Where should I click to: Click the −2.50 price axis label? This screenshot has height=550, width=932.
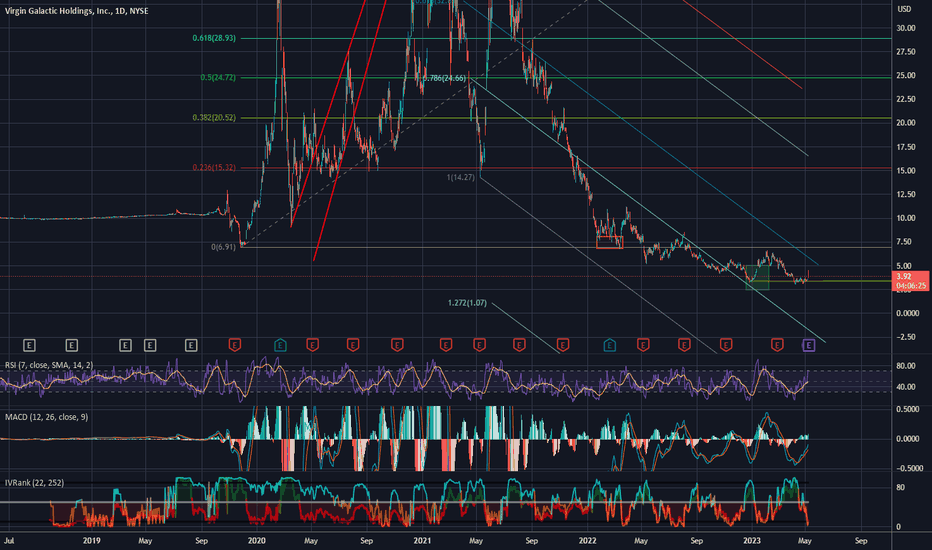coord(904,337)
